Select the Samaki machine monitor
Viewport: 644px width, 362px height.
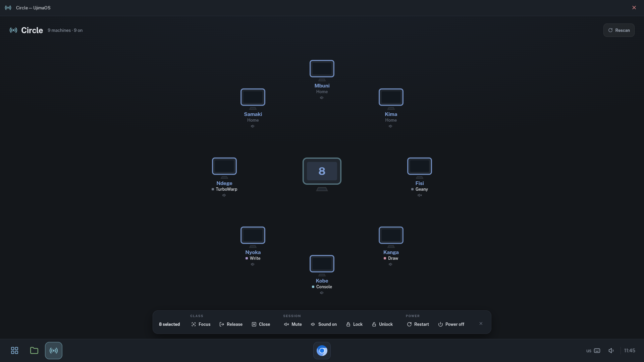point(253,97)
